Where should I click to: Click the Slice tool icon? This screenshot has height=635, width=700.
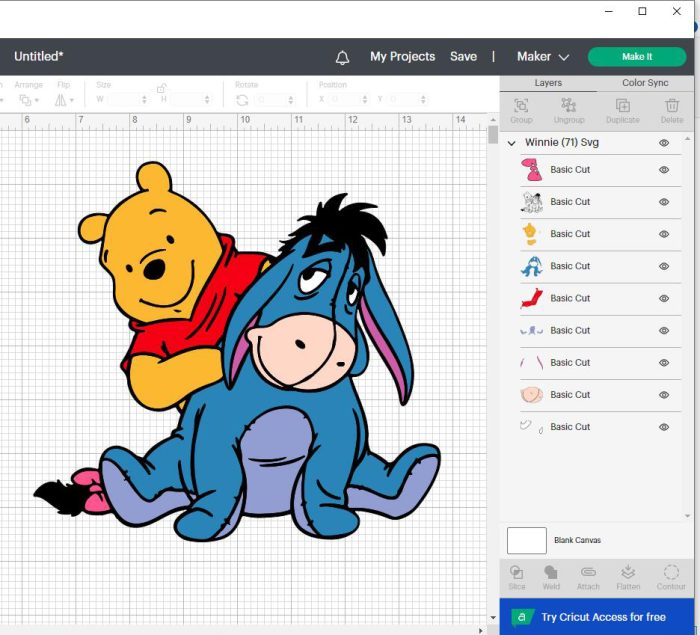click(517, 572)
